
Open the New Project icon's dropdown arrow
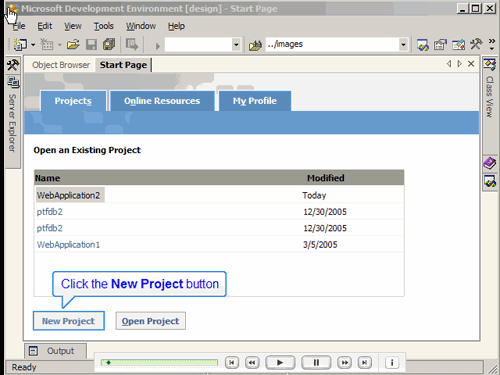click(x=33, y=44)
